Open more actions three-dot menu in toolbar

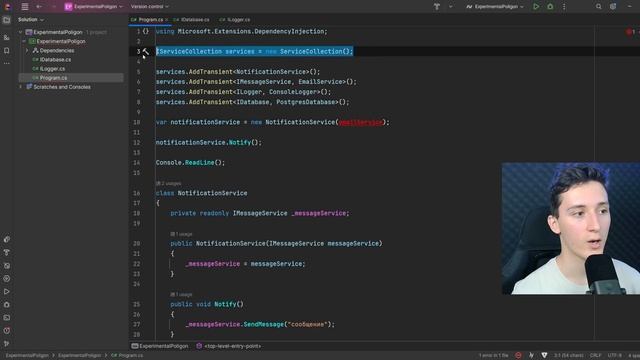(x=564, y=7)
